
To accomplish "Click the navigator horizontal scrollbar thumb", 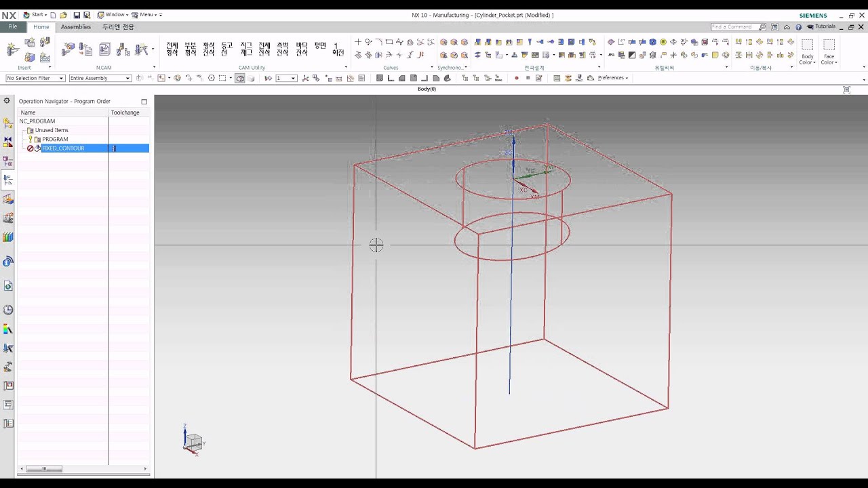I will [44, 469].
